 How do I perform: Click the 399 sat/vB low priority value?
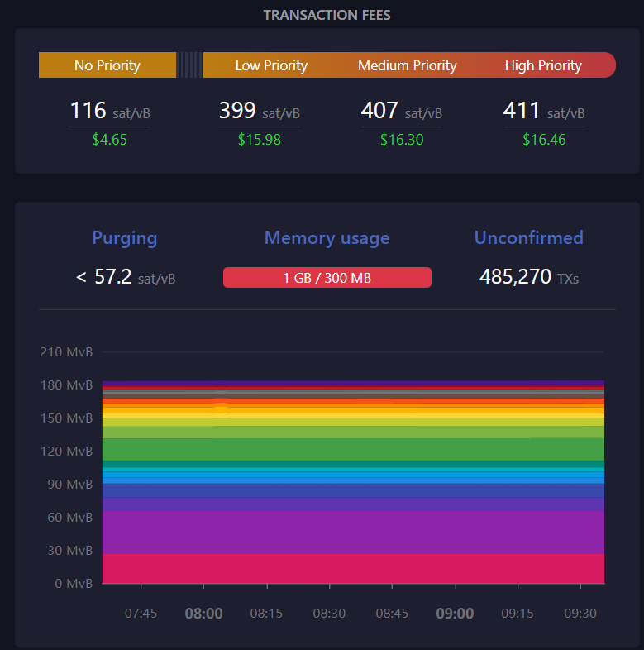259,111
